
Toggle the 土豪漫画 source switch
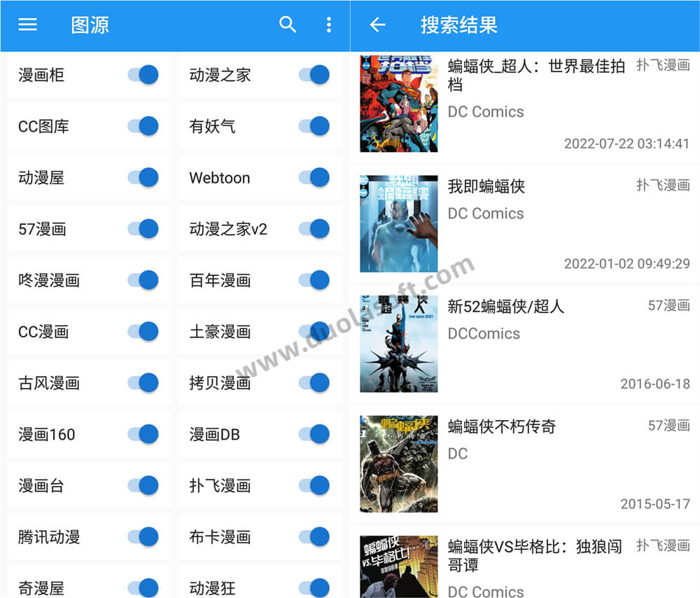314,331
